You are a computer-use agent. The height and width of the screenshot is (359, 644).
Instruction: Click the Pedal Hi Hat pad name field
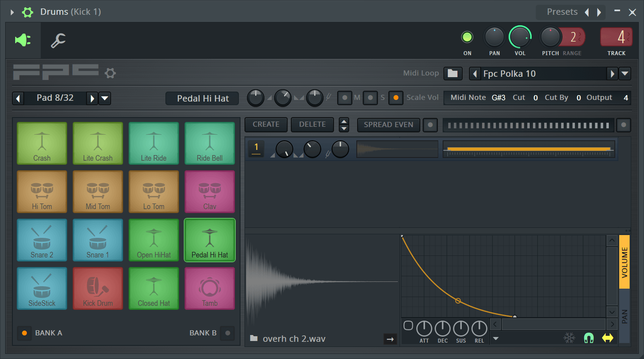point(203,98)
